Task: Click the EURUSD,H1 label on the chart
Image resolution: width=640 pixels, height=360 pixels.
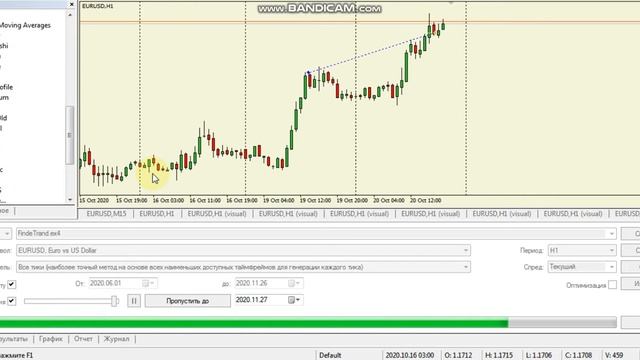Action: click(98, 6)
